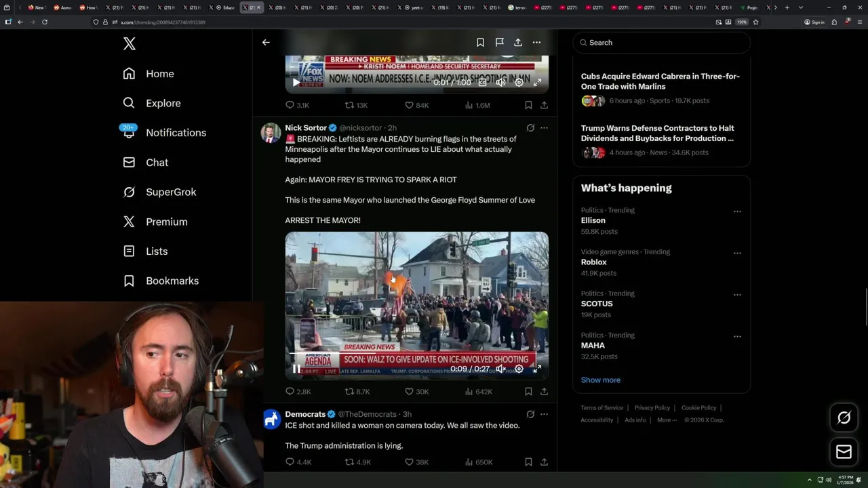The height and width of the screenshot is (488, 868).
Task: Open Trump Warns Defense Contractors news story
Action: [661, 140]
